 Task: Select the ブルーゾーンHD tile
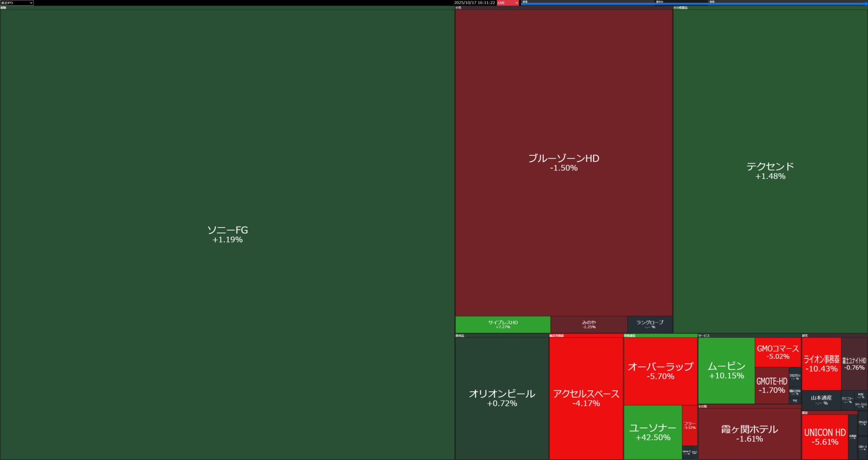564,163
